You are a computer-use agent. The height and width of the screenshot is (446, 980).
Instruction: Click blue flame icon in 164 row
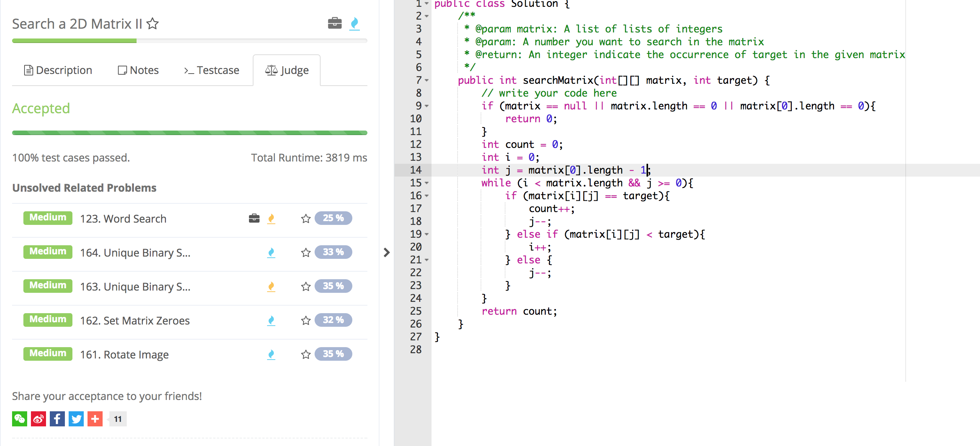271,252
